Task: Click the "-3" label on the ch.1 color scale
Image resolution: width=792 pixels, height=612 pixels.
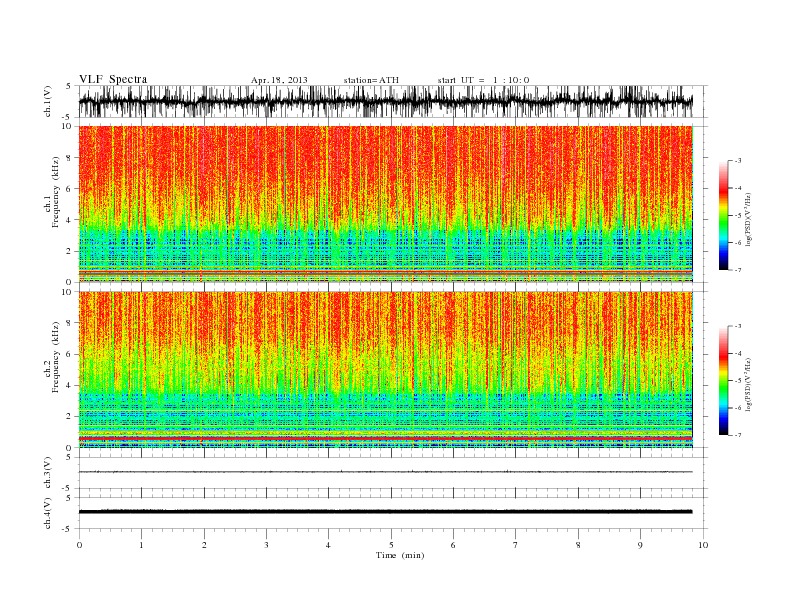Action: coord(738,161)
